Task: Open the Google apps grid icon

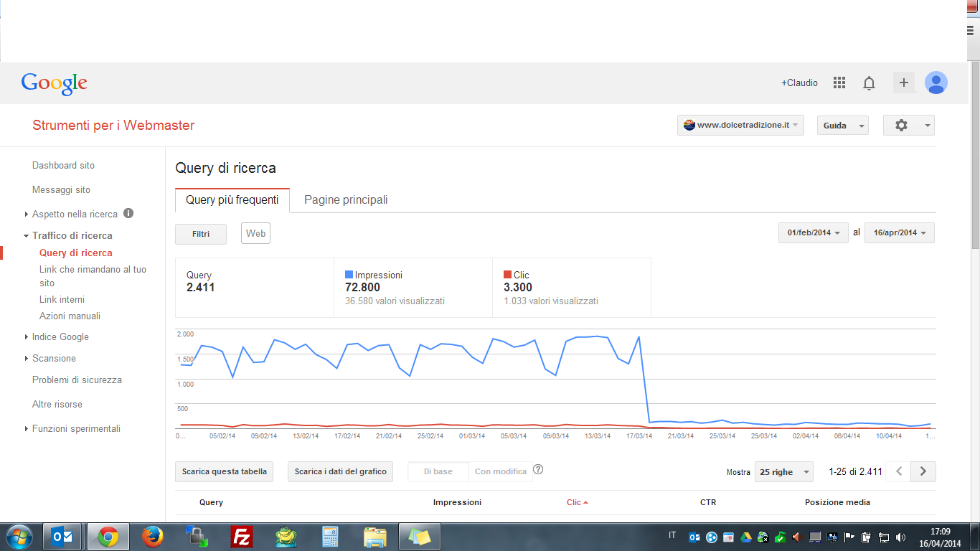Action: pyautogui.click(x=839, y=83)
